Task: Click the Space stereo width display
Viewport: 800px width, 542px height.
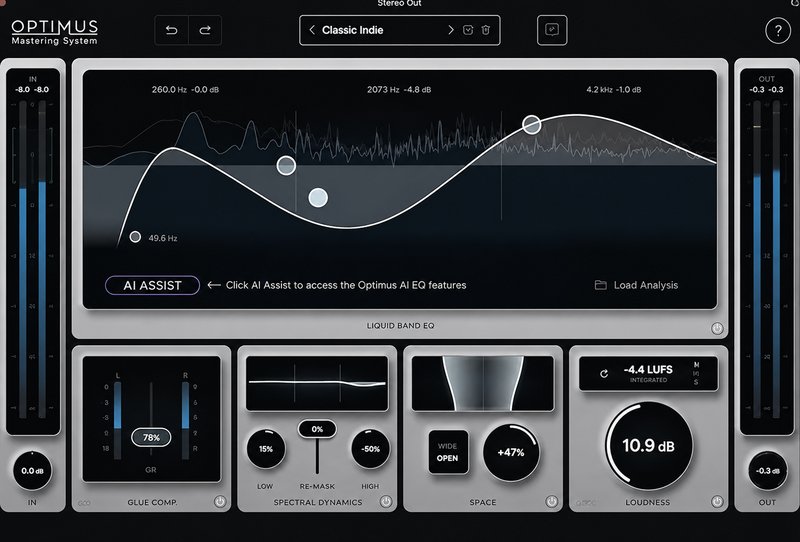Action: point(483,383)
